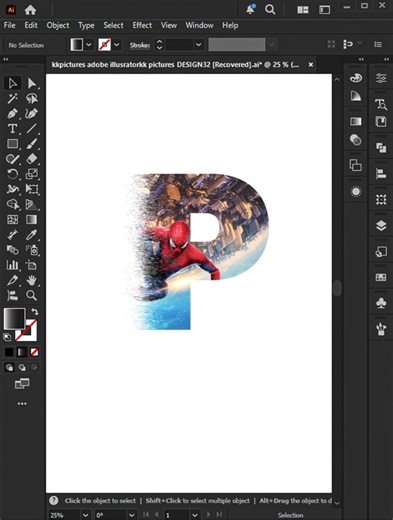Select the Selection tool arrow
393x520 pixels.
pos(12,83)
